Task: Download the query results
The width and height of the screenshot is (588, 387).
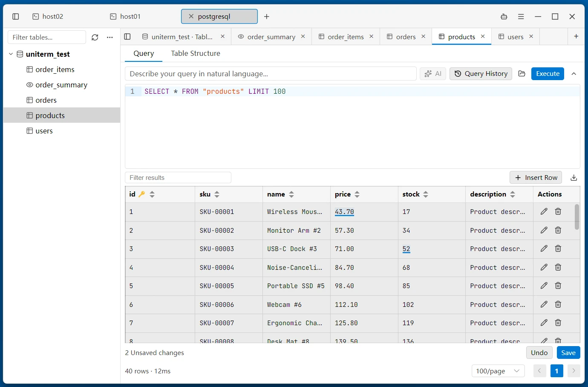Action: (574, 178)
